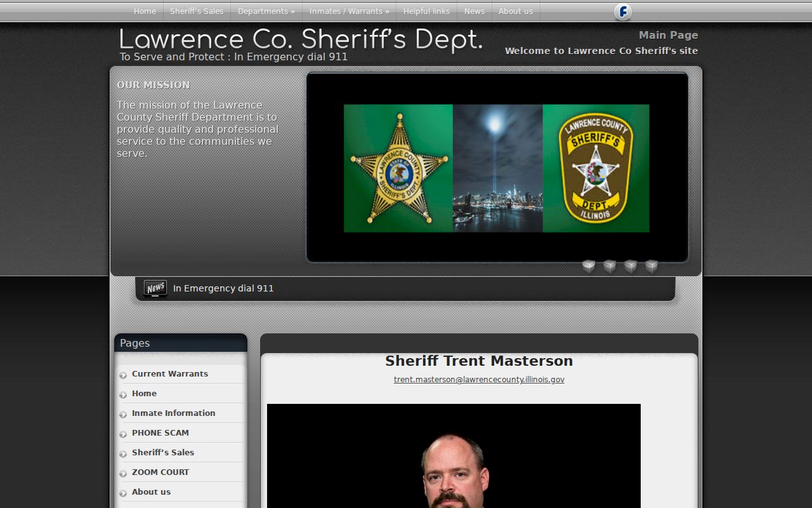Image resolution: width=812 pixels, height=508 pixels.
Task: Click bullet icon beside Current Warrants
Action: tap(123, 375)
